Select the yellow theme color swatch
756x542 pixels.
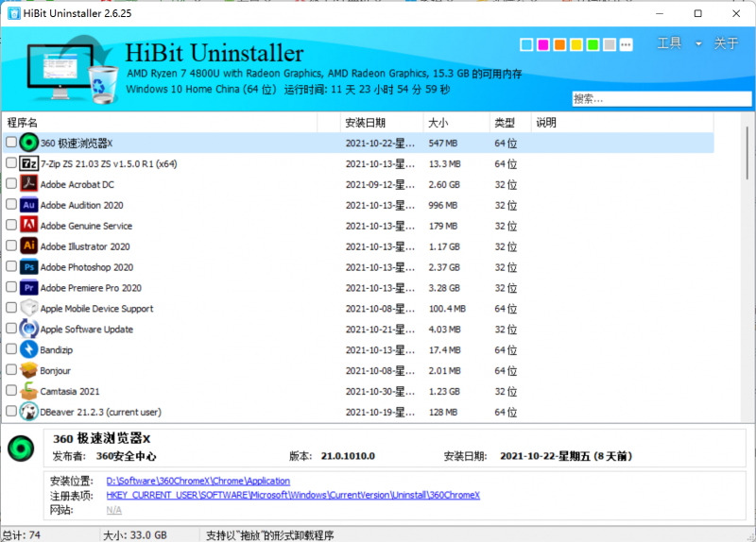[576, 44]
